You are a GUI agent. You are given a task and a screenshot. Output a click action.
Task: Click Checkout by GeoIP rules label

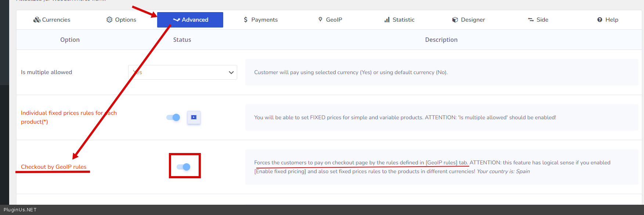point(54,167)
